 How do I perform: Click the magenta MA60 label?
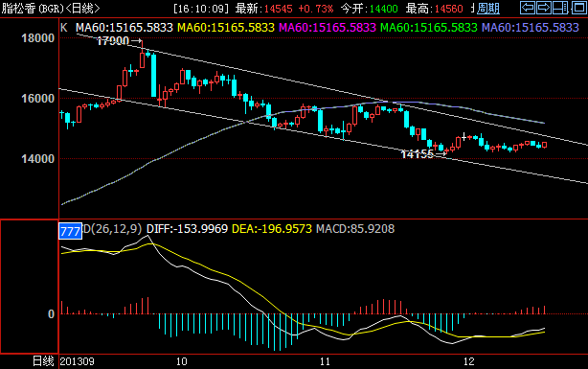pos(328,28)
